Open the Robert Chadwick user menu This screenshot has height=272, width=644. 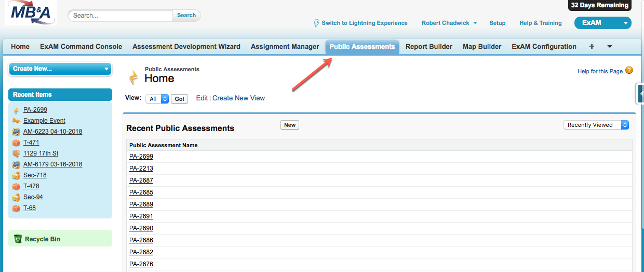[x=449, y=23]
